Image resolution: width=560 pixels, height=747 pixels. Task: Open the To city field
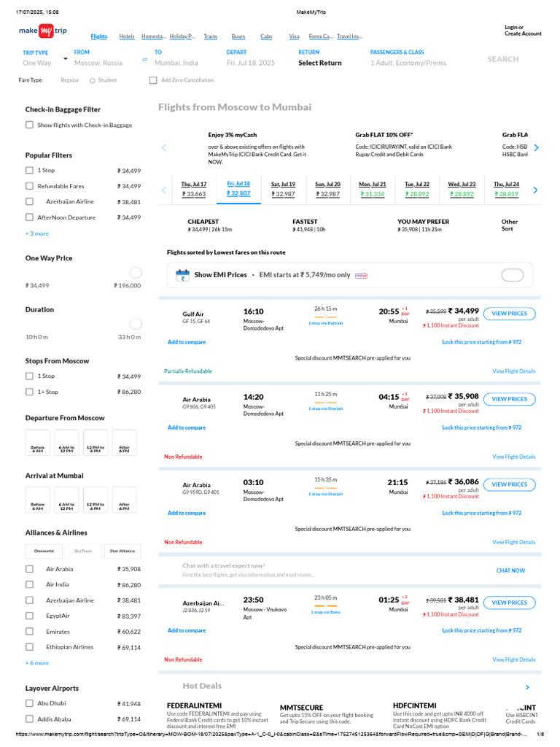176,58
